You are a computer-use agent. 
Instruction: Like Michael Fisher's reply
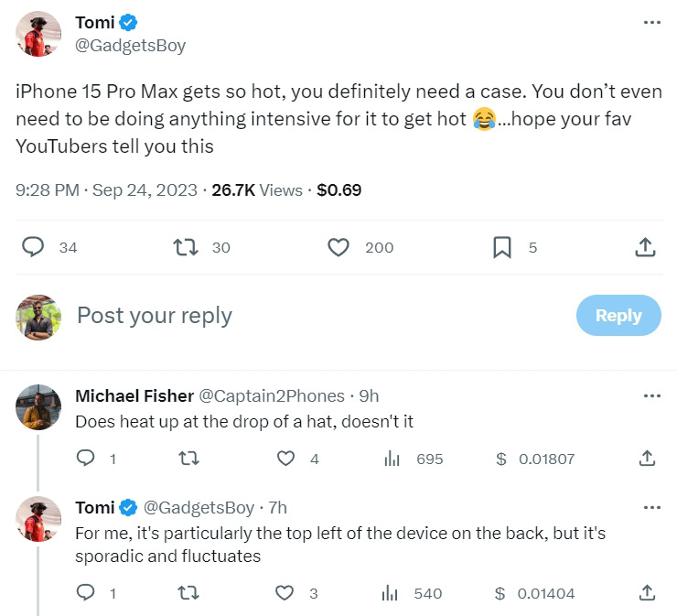tap(285, 459)
